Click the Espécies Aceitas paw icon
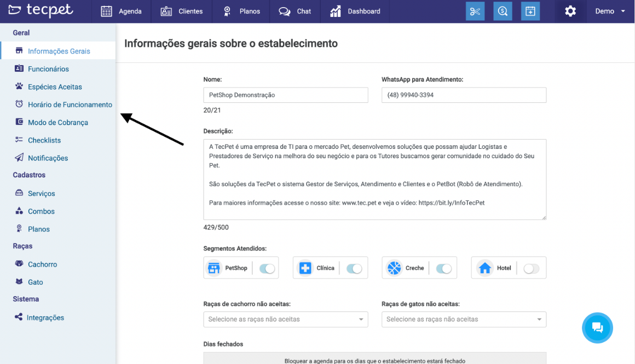Screen dimensions: 635x364 click(19, 86)
